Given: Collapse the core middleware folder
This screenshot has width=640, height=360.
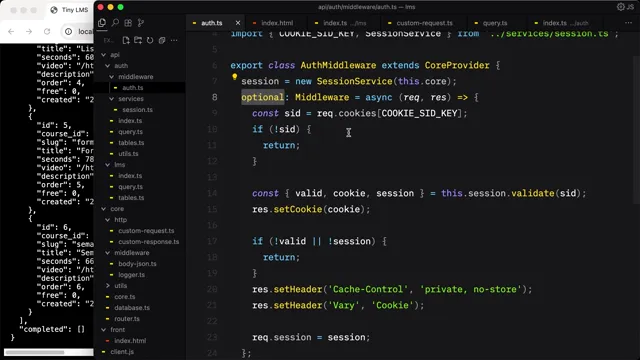Looking at the screenshot, I should tap(131, 253).
